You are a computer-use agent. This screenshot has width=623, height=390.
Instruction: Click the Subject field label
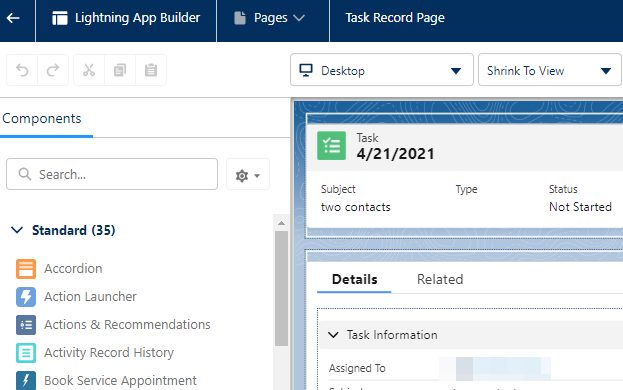pyautogui.click(x=338, y=189)
